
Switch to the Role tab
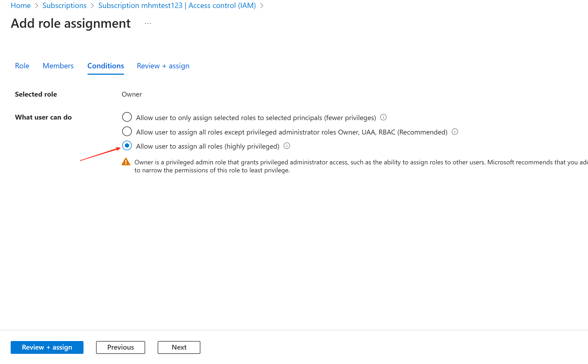tap(22, 66)
